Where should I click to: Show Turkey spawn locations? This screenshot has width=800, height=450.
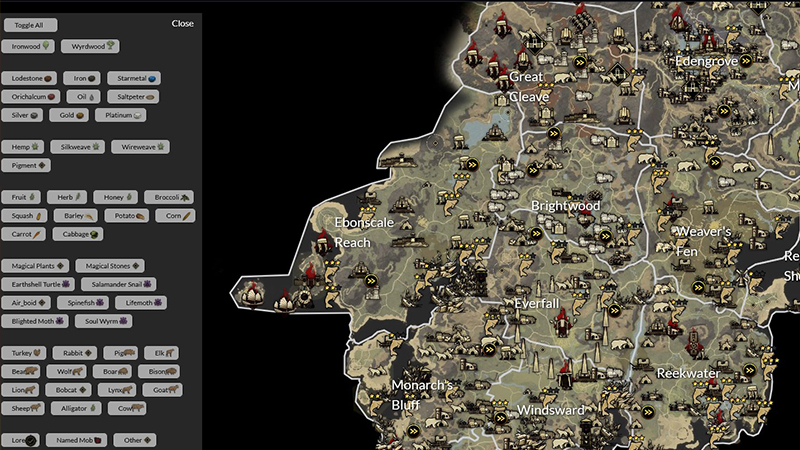click(x=23, y=353)
